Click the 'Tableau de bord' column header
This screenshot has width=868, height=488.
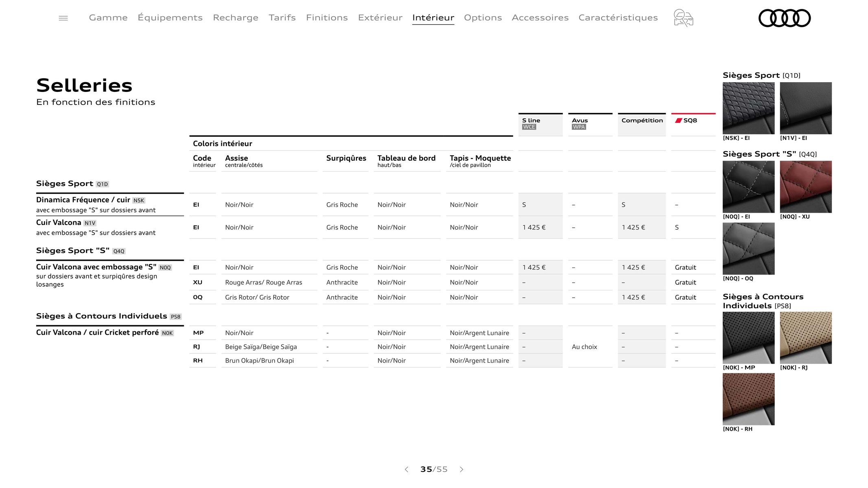tap(406, 158)
